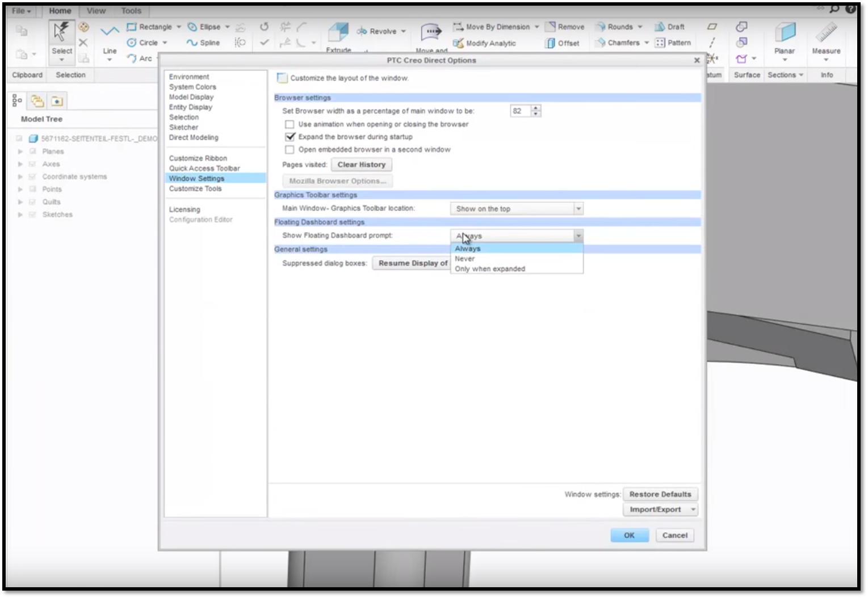Choose the Rectangle sketch tool
This screenshot has height=598, width=868.
click(x=149, y=27)
